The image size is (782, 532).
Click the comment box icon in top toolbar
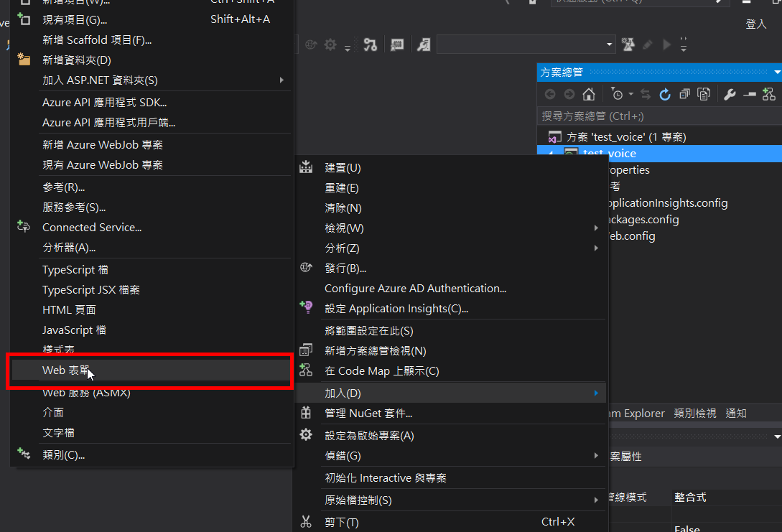pyautogui.click(x=397, y=45)
